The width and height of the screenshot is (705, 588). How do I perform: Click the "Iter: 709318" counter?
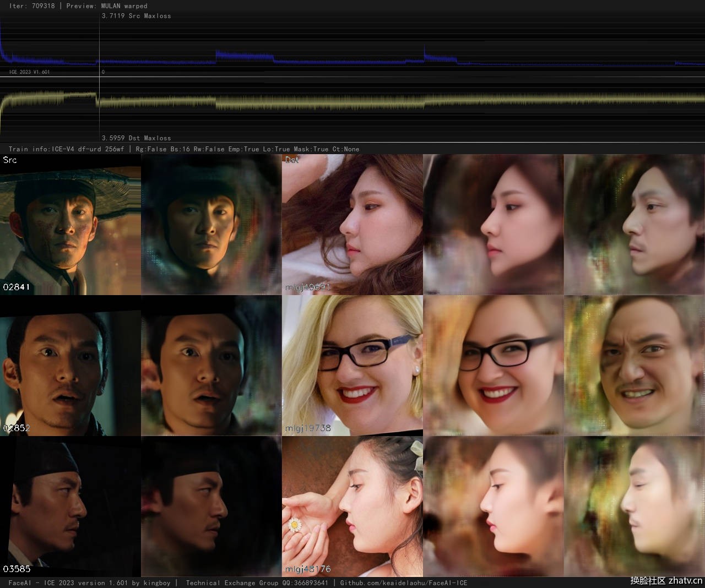point(32,6)
